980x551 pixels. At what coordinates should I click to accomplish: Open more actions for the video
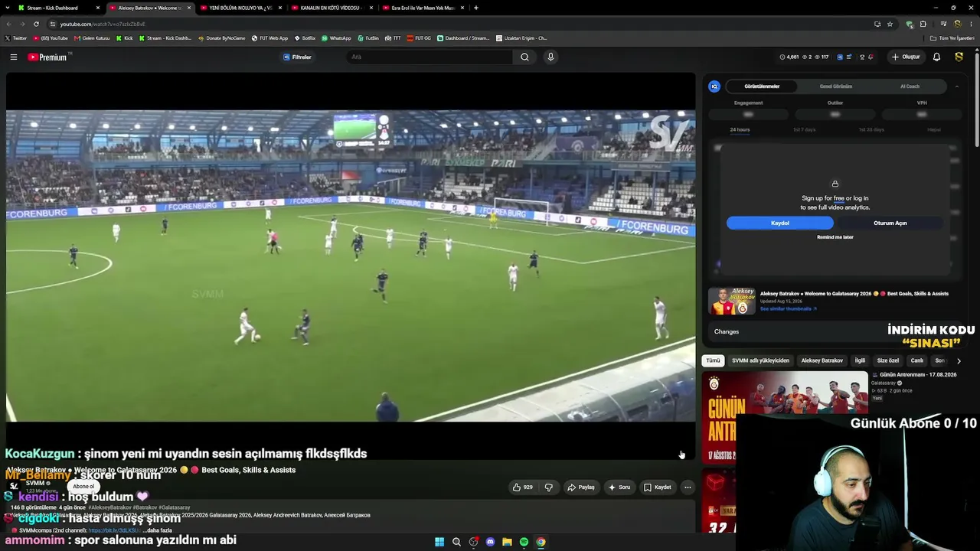coord(688,487)
